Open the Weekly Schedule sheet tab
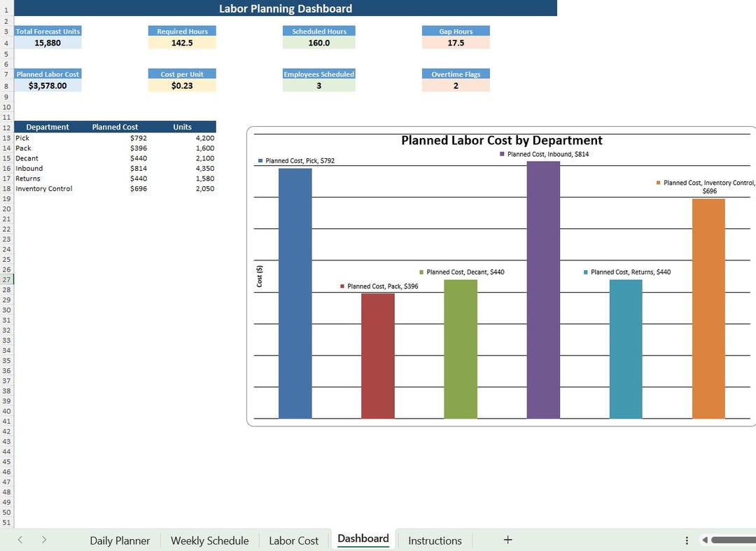This screenshot has width=756, height=551. (x=210, y=540)
